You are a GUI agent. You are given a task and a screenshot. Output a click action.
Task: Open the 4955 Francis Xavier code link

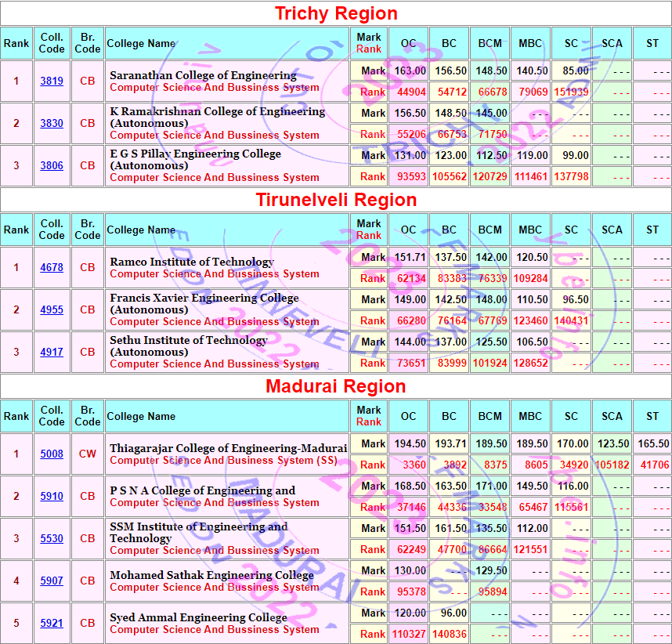pos(52,309)
